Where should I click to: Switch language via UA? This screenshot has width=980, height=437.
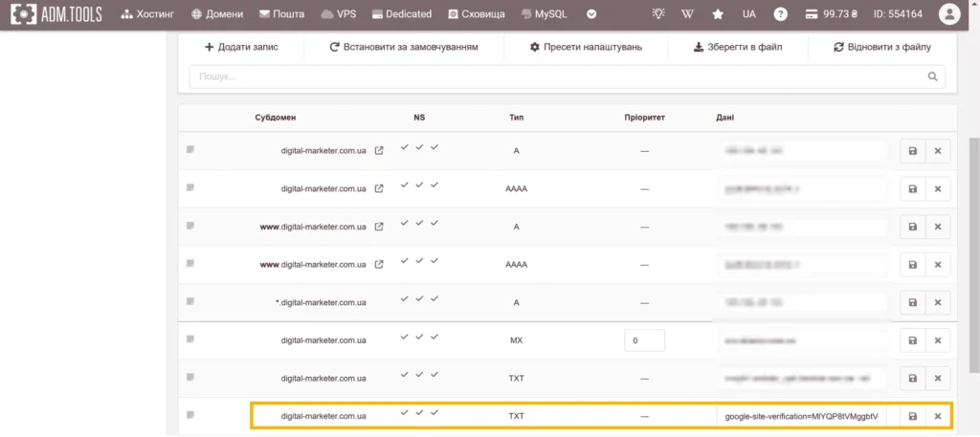pyautogui.click(x=748, y=13)
